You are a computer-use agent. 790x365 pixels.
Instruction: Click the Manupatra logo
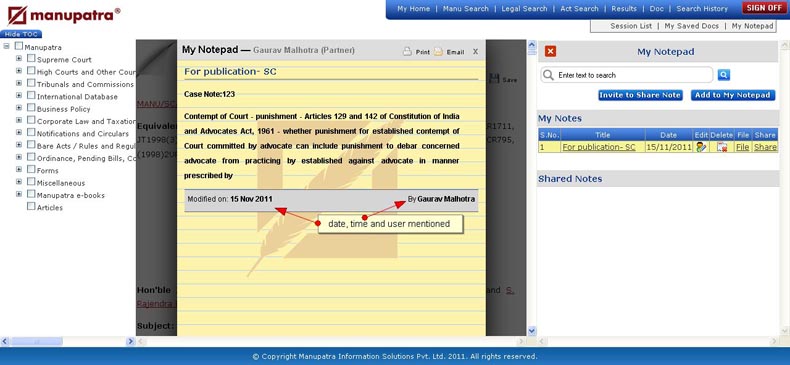coord(64,15)
